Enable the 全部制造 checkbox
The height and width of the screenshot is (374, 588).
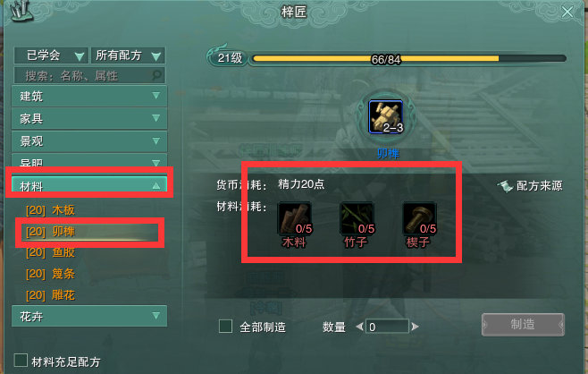point(225,327)
